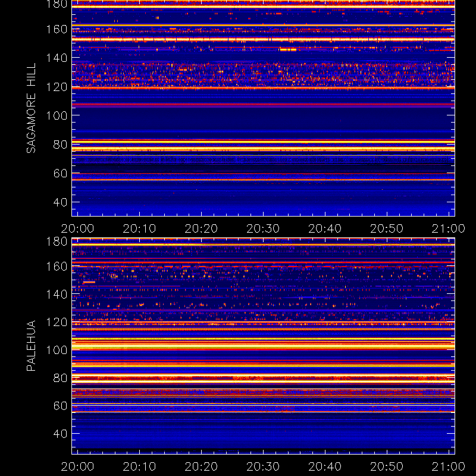
Task: Click the 20:50 time label under Sagamore Hill plot
Action: tap(387, 228)
